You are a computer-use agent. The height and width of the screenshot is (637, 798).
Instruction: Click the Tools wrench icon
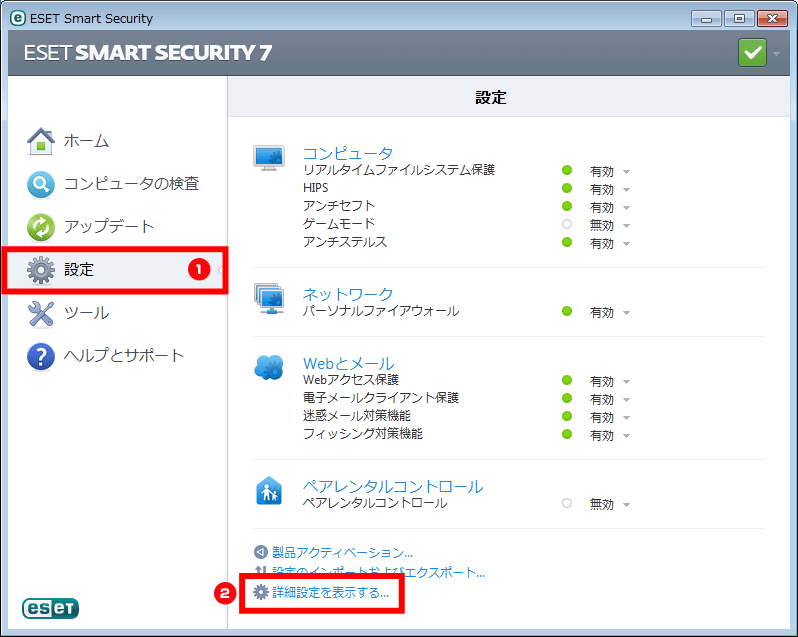40,313
